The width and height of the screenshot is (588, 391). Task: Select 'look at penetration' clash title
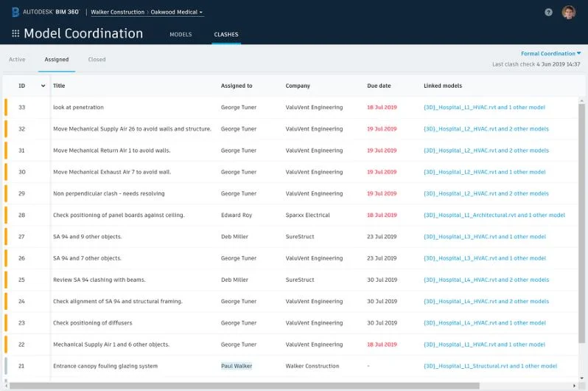78,108
